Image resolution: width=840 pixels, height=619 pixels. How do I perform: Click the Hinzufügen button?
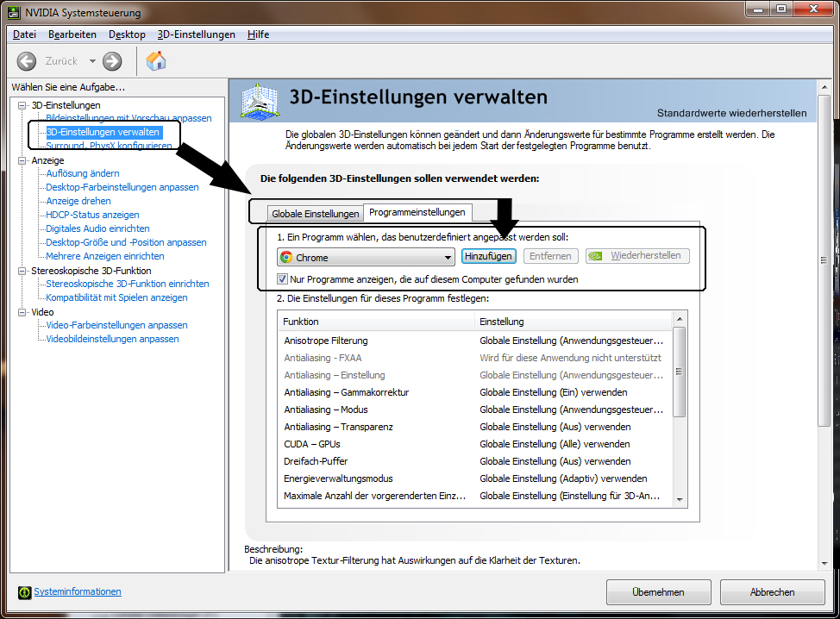(x=488, y=256)
